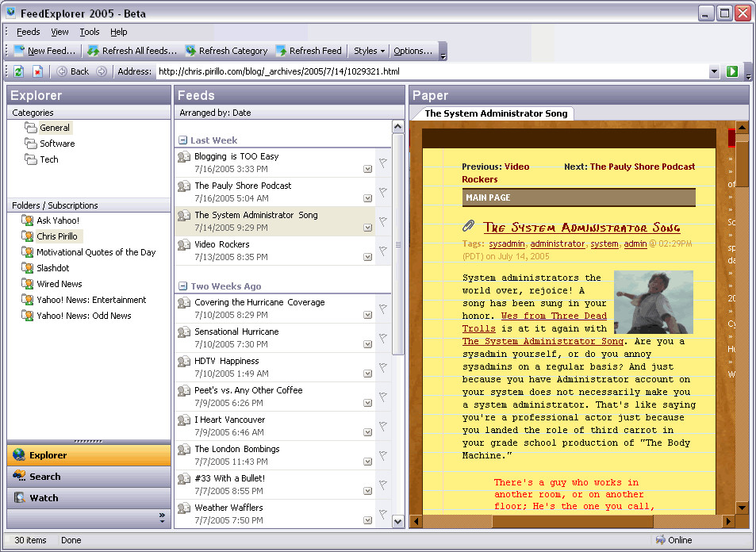756x552 pixels.
Task: Collapse the Last Week group
Action: click(x=182, y=140)
